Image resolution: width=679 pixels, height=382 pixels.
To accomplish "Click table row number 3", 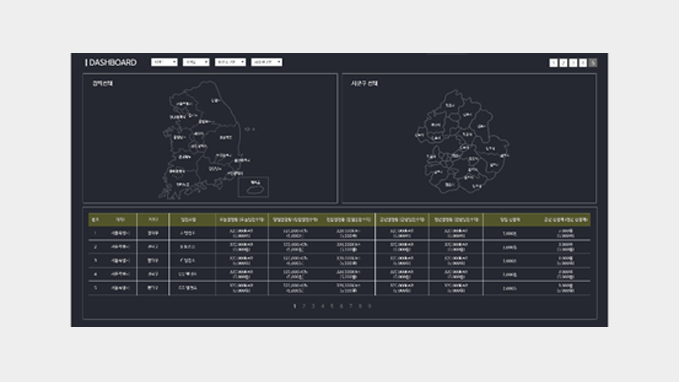I will click(x=340, y=261).
